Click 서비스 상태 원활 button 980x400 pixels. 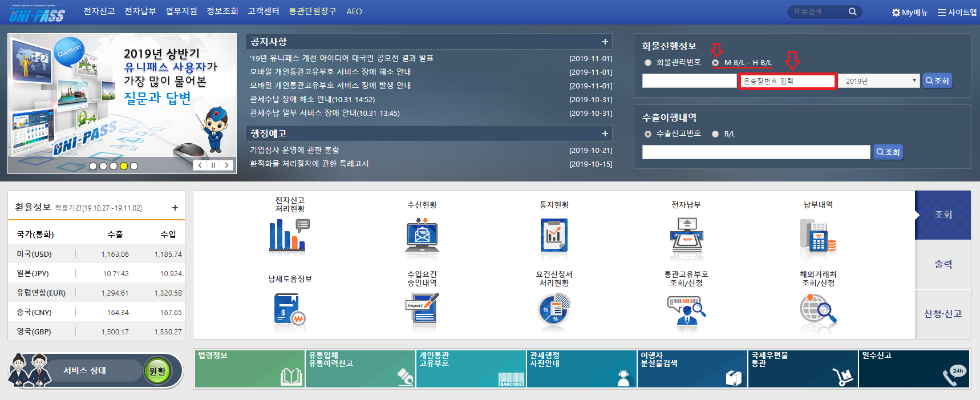(157, 371)
